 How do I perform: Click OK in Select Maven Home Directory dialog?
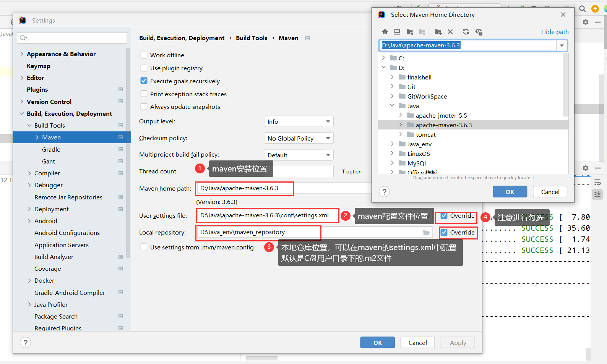click(x=510, y=192)
